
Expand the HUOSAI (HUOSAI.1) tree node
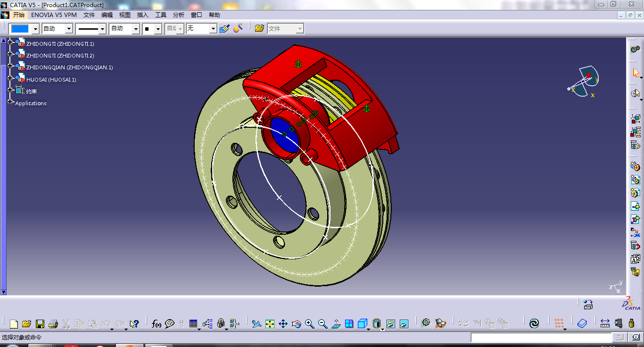point(10,78)
